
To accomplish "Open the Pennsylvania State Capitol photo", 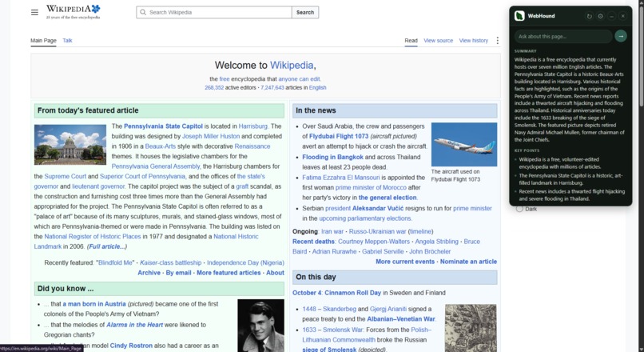I will [70, 145].
